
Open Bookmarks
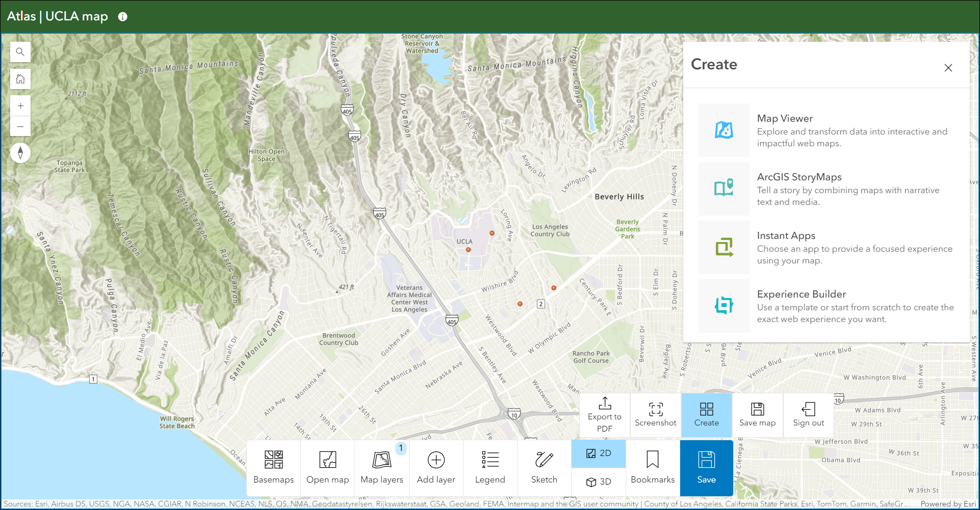653,468
